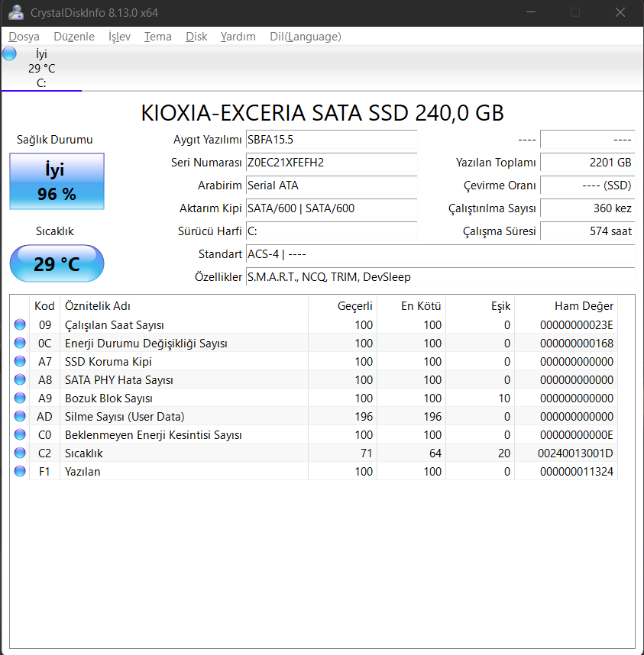Select the Bozuk Blok Sayısı text

tap(108, 398)
